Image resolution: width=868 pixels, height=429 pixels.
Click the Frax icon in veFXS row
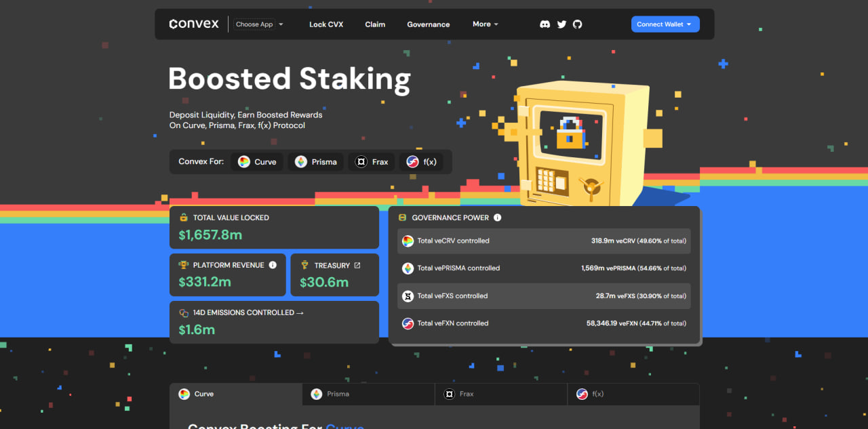point(408,296)
